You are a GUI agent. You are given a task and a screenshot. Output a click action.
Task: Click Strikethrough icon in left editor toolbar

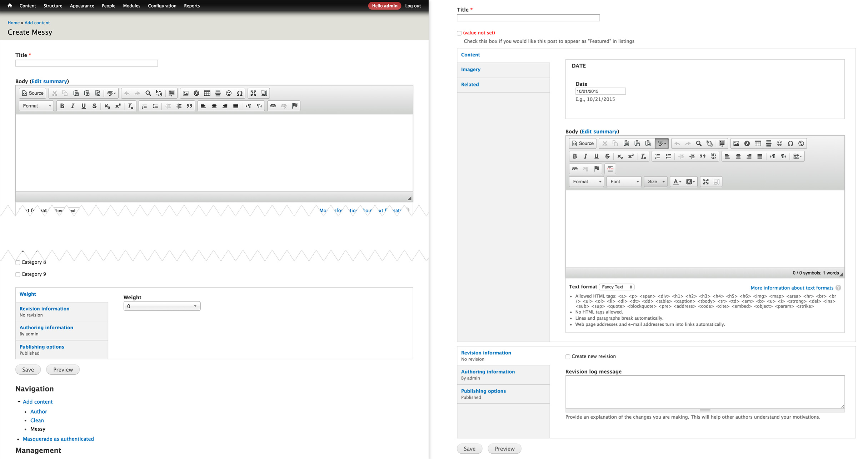tap(94, 106)
